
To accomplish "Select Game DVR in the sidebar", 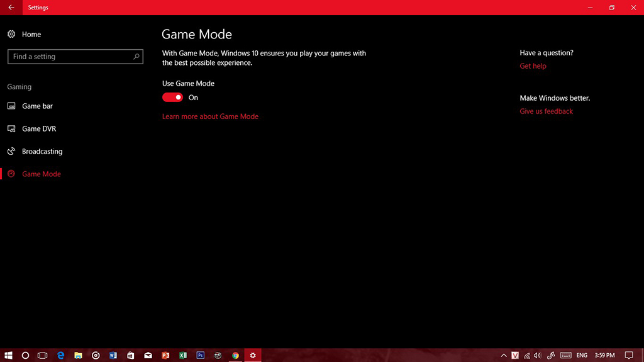I will [39, 129].
